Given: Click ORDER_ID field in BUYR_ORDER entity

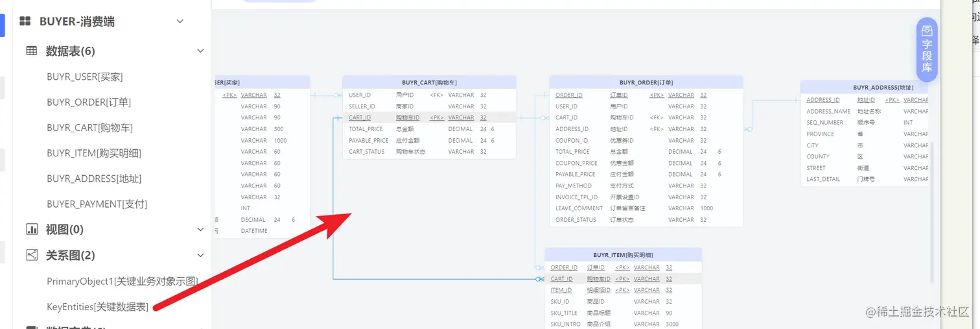Looking at the screenshot, I should click(x=568, y=95).
